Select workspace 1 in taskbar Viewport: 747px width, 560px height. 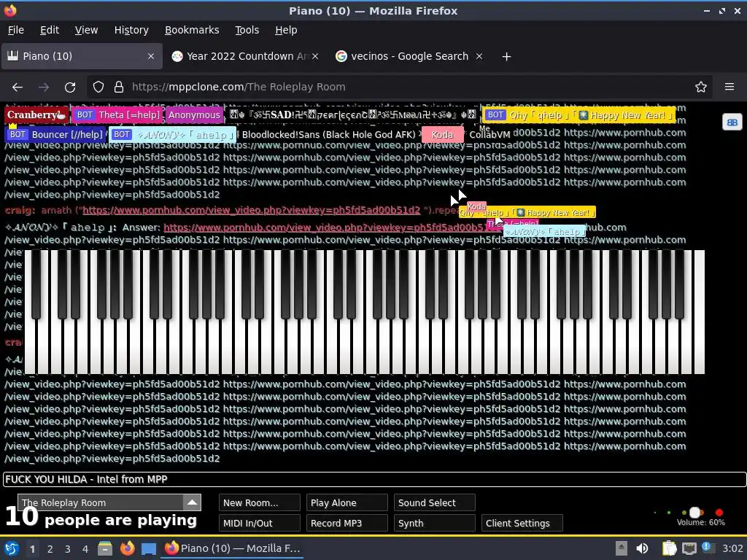point(32,549)
